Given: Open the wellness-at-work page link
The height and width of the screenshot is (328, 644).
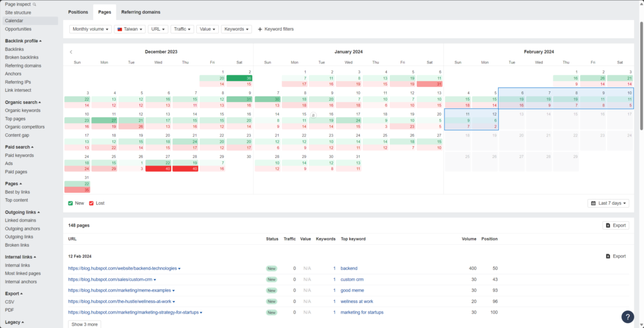Looking at the screenshot, I should tap(119, 302).
